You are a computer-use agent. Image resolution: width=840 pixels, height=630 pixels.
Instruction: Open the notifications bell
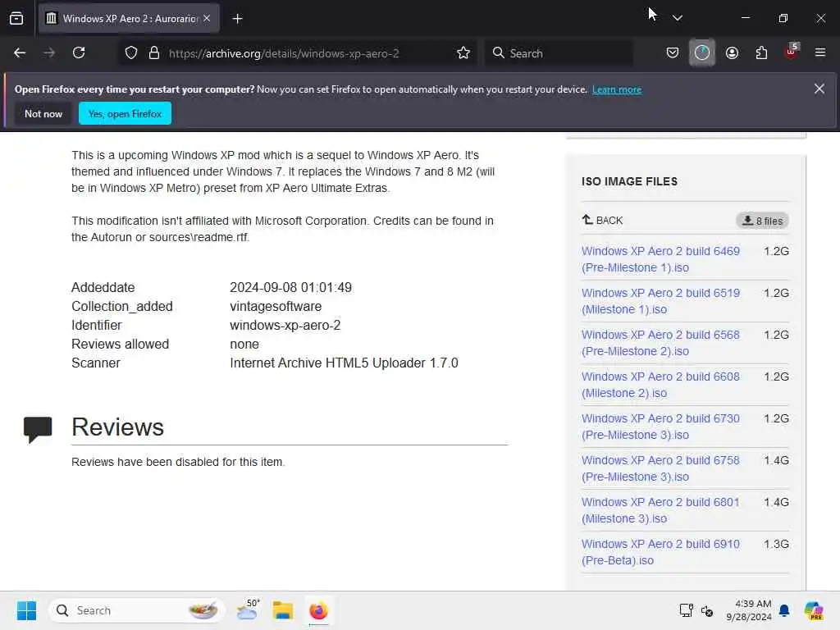point(784,610)
